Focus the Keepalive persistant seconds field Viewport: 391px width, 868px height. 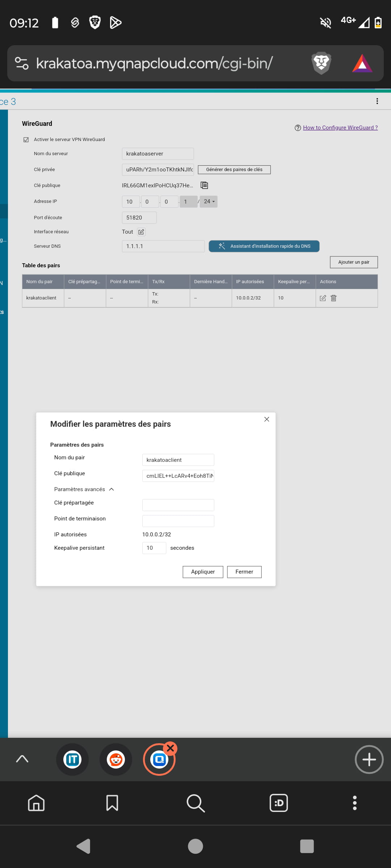(x=154, y=548)
